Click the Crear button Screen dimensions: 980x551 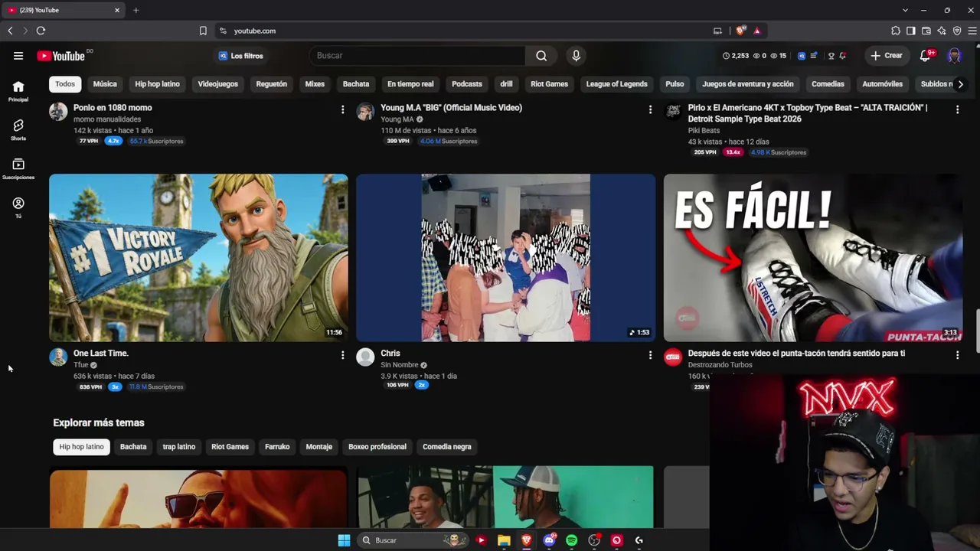(x=887, y=56)
